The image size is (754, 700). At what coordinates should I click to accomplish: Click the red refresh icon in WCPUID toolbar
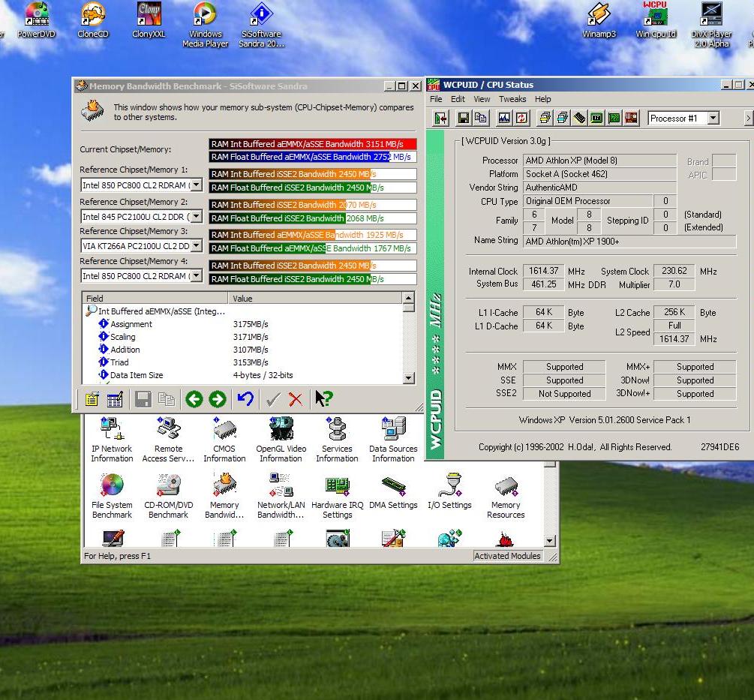(x=521, y=118)
